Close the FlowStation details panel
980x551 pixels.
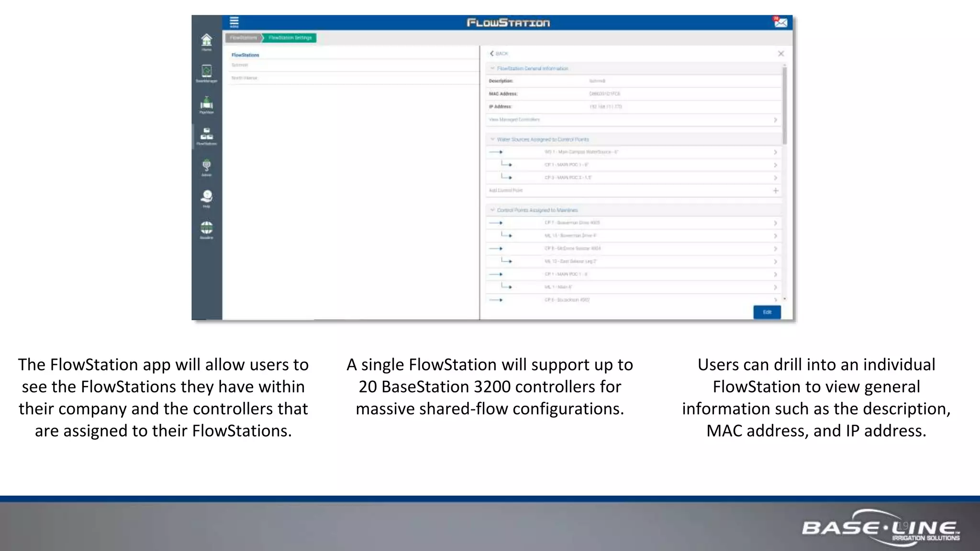pos(781,54)
